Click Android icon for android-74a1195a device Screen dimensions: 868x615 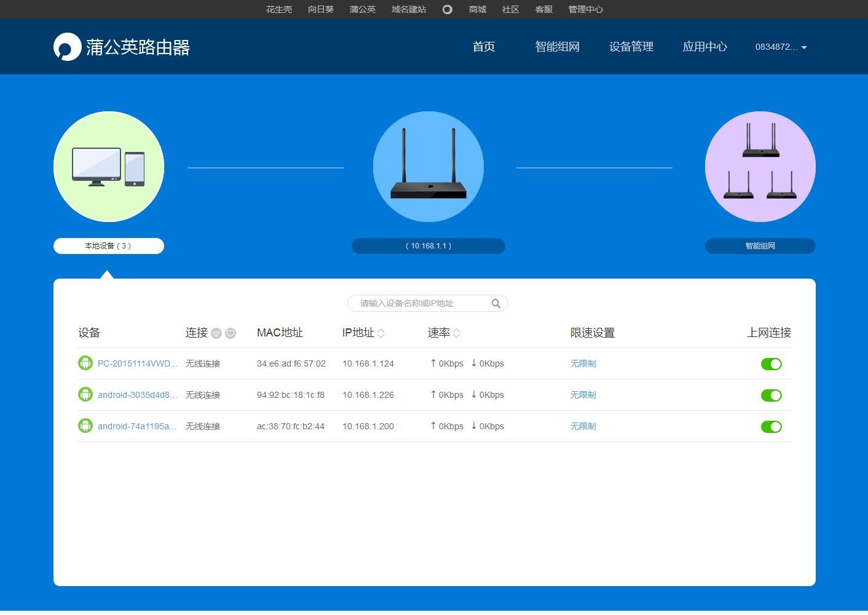85,426
